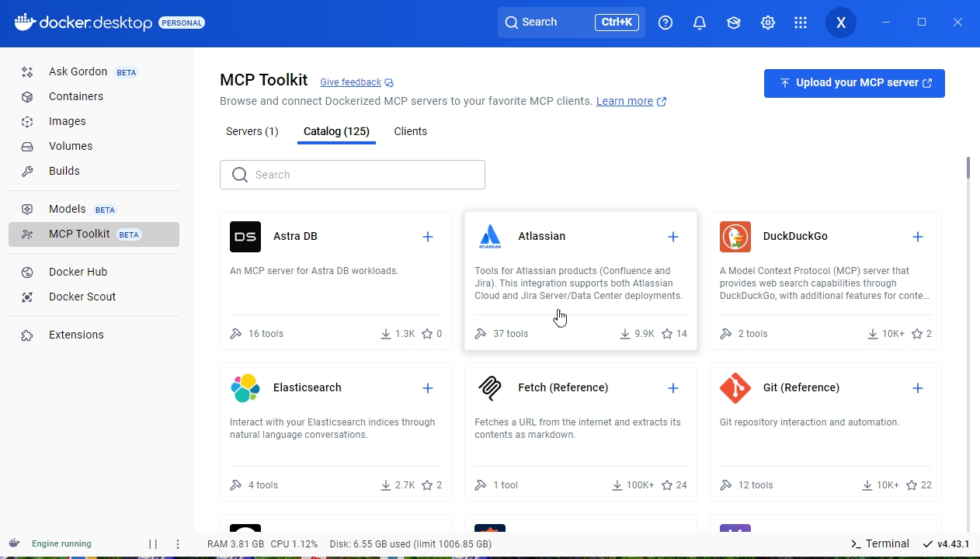Viewport: 980px width, 559px height.
Task: Open the Astra DB card title
Action: 295,236
